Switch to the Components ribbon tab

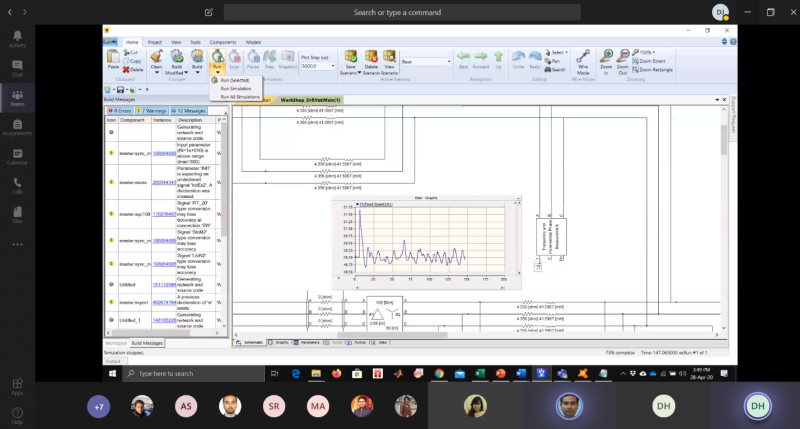(x=222, y=42)
